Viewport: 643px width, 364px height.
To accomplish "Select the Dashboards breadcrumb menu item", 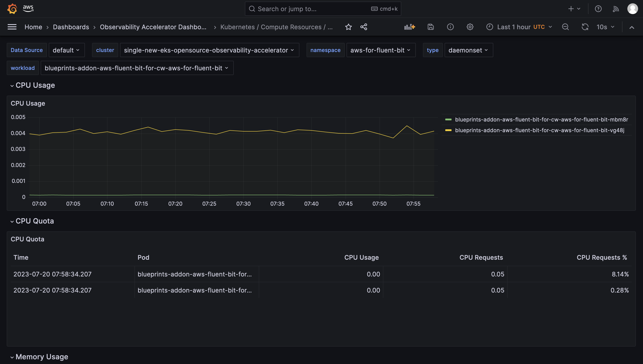I will (71, 27).
